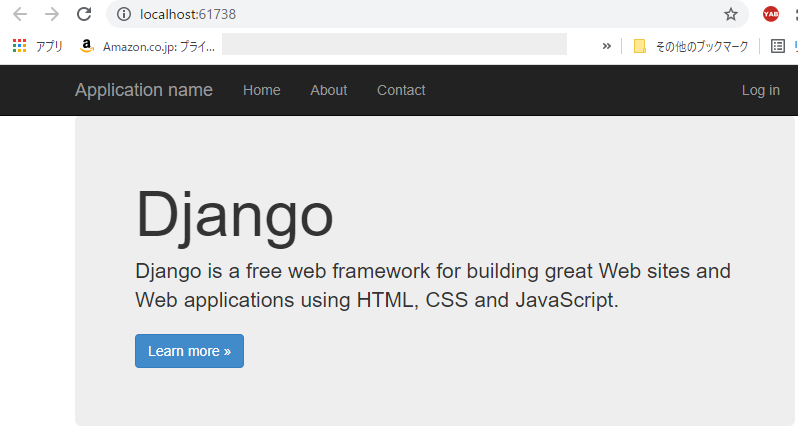This screenshot has height=433, width=798.
Task: Click the browser forward arrow
Action: pyautogui.click(x=52, y=14)
